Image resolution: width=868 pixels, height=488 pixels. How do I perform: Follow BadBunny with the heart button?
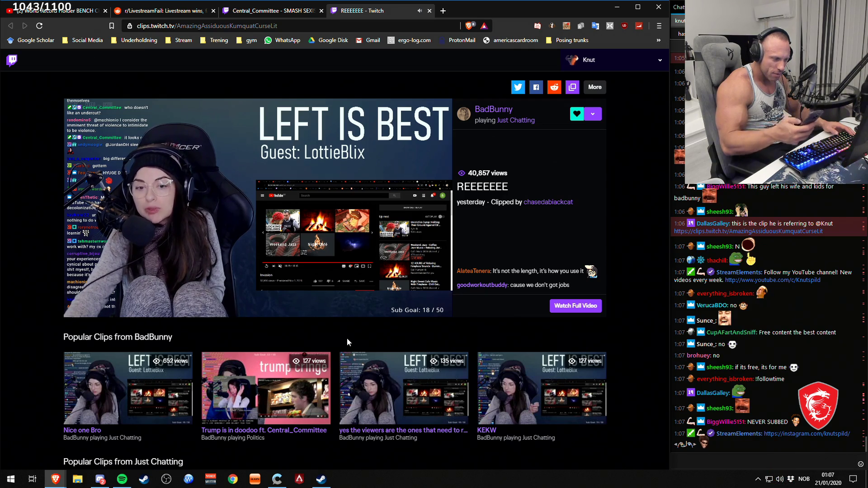point(577,114)
